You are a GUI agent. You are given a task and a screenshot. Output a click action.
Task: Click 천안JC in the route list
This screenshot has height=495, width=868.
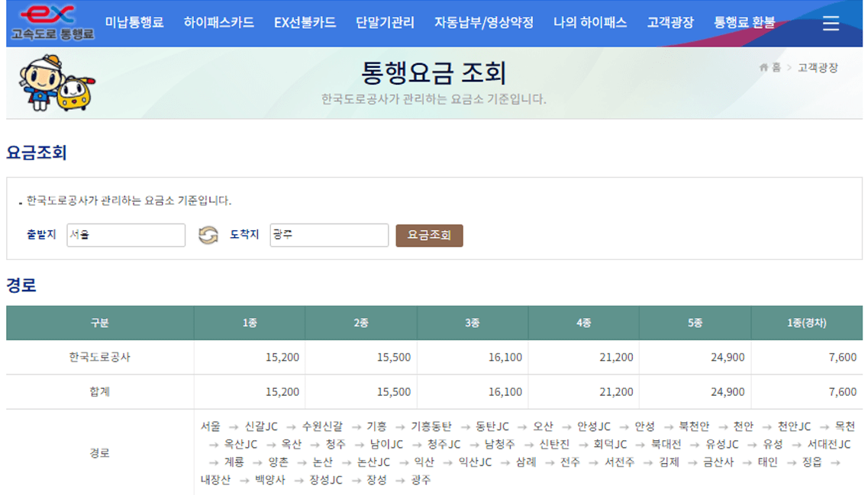coord(795,426)
